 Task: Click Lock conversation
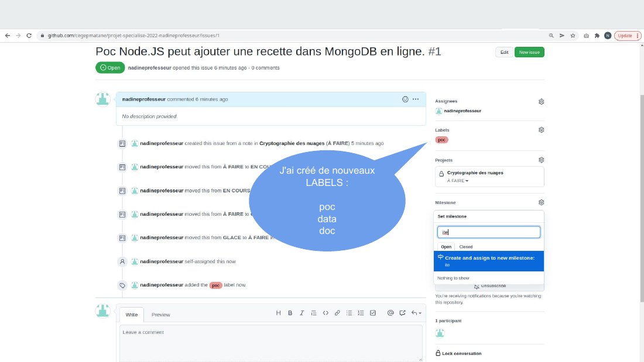(x=458, y=353)
